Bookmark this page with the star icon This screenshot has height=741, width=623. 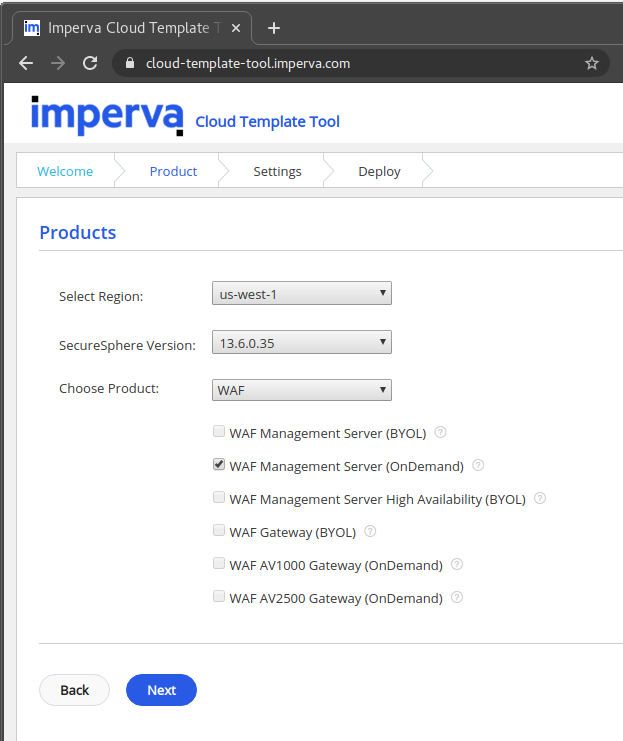591,63
